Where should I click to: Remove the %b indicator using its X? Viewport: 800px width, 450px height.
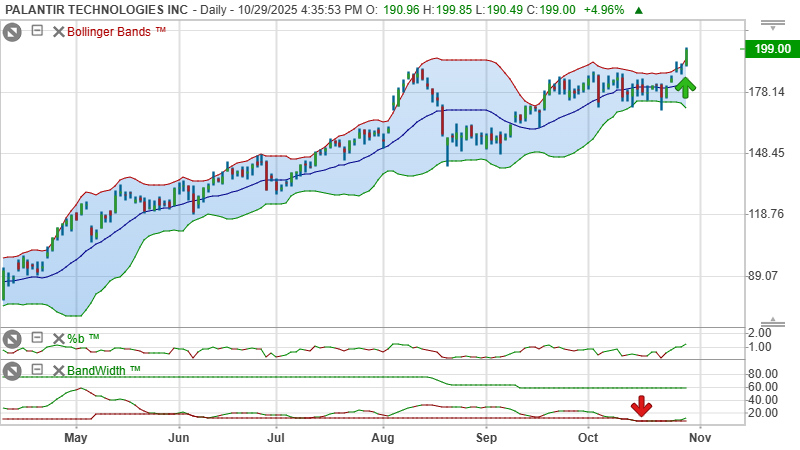tap(58, 339)
